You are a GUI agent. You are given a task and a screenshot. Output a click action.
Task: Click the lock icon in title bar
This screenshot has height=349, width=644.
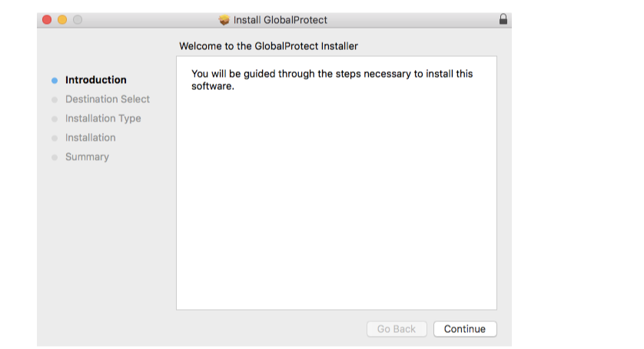503,20
